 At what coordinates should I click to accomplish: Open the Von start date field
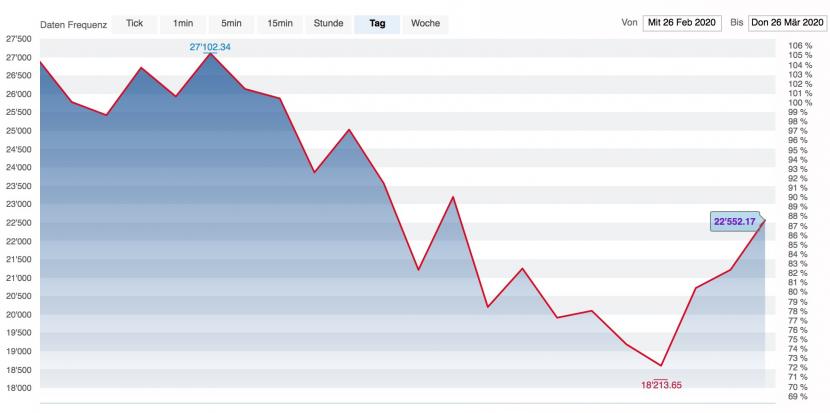pos(682,23)
